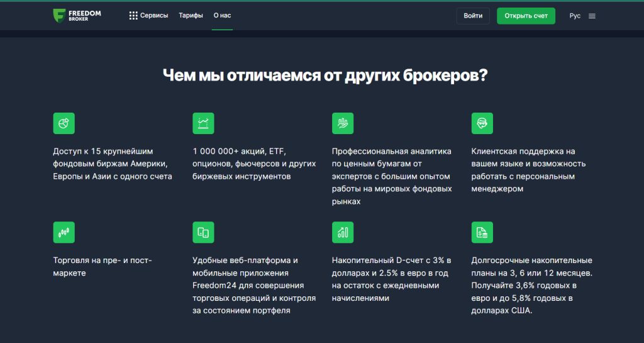Open the Рус language selector

point(575,16)
